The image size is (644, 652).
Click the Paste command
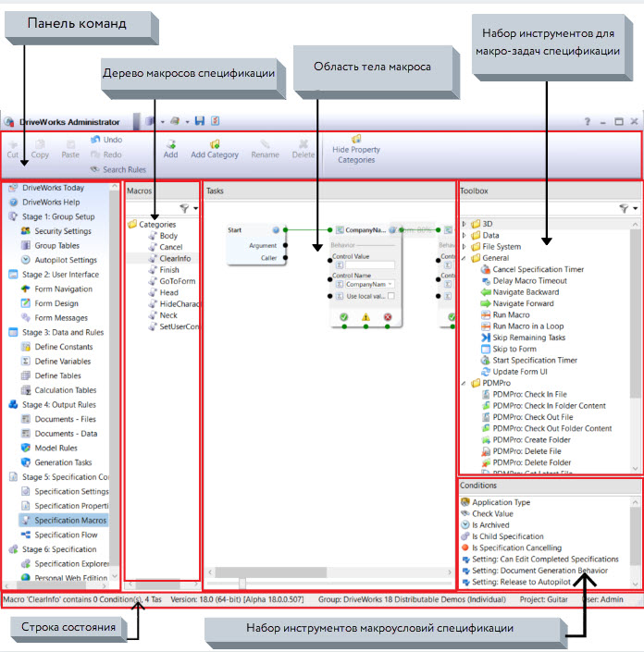coord(70,149)
